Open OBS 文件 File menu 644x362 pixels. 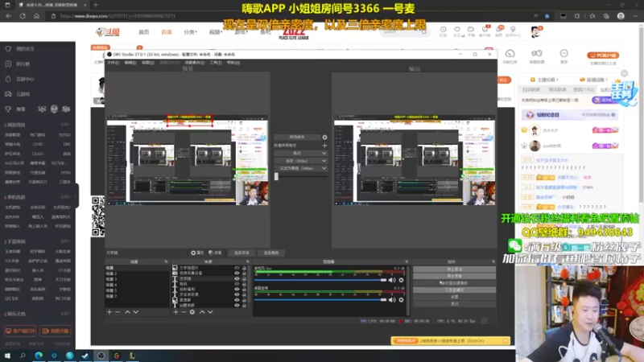click(113, 63)
